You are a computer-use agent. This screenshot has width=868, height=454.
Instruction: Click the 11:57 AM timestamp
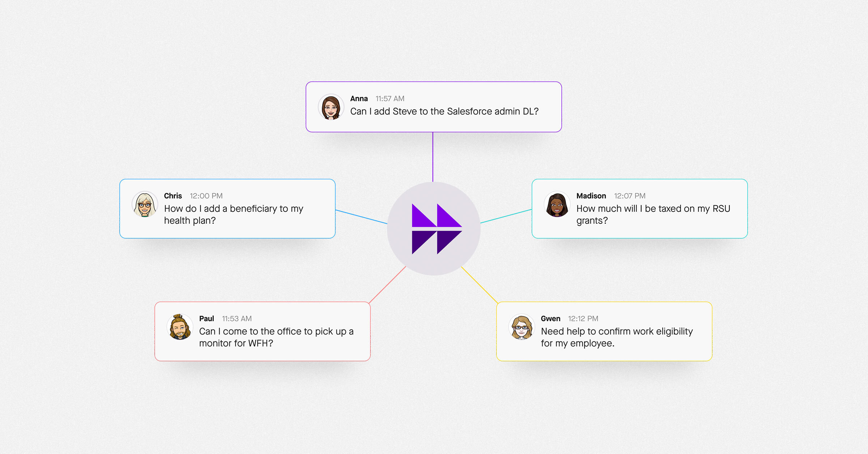(x=390, y=98)
